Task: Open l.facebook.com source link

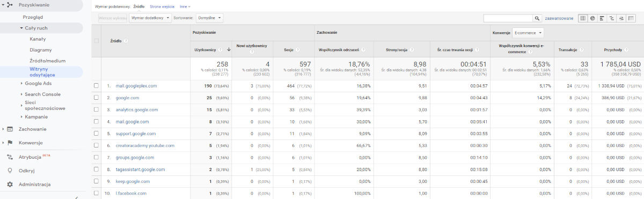Action: pyautogui.click(x=131, y=193)
